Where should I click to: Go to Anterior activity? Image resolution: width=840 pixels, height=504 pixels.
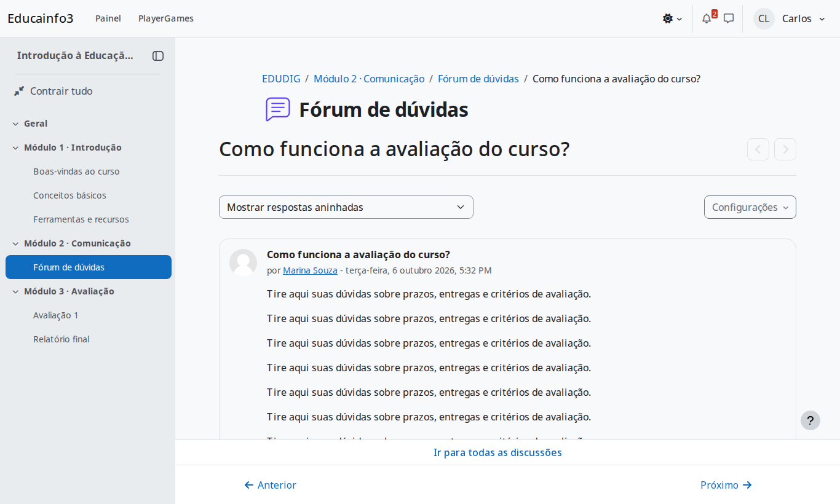tap(271, 485)
